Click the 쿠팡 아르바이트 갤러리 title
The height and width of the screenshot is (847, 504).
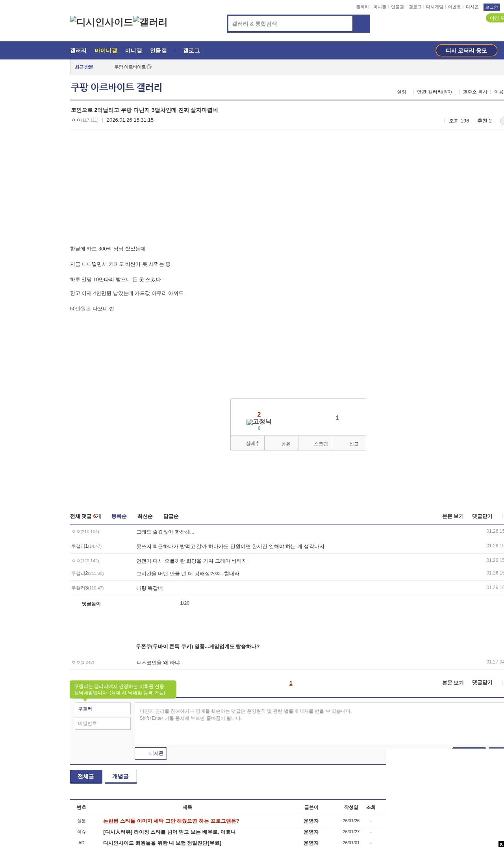(x=116, y=87)
